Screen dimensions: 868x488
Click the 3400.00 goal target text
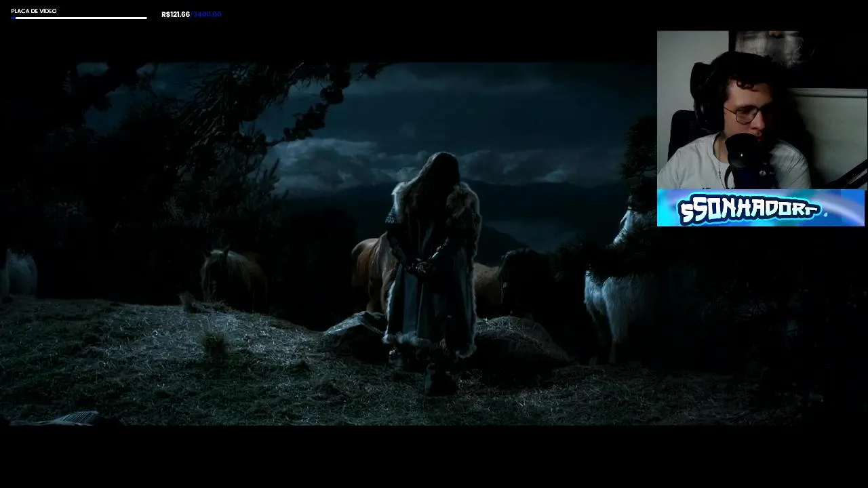click(208, 14)
